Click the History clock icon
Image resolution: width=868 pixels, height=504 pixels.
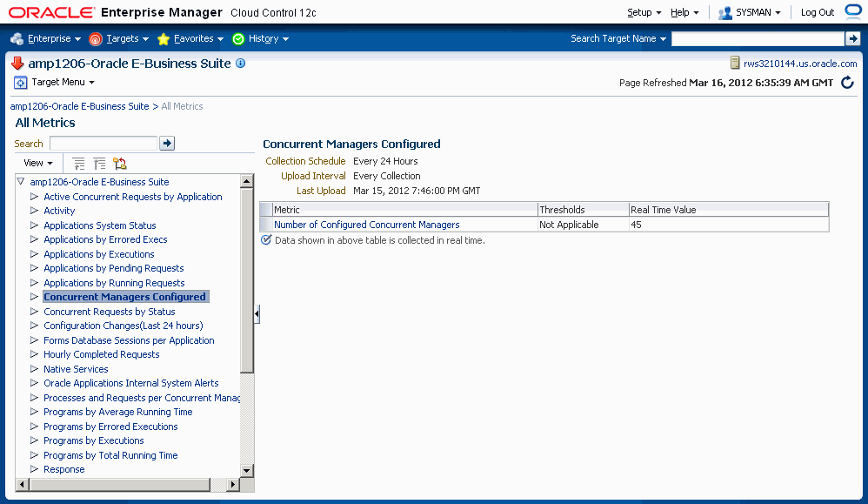coord(238,39)
